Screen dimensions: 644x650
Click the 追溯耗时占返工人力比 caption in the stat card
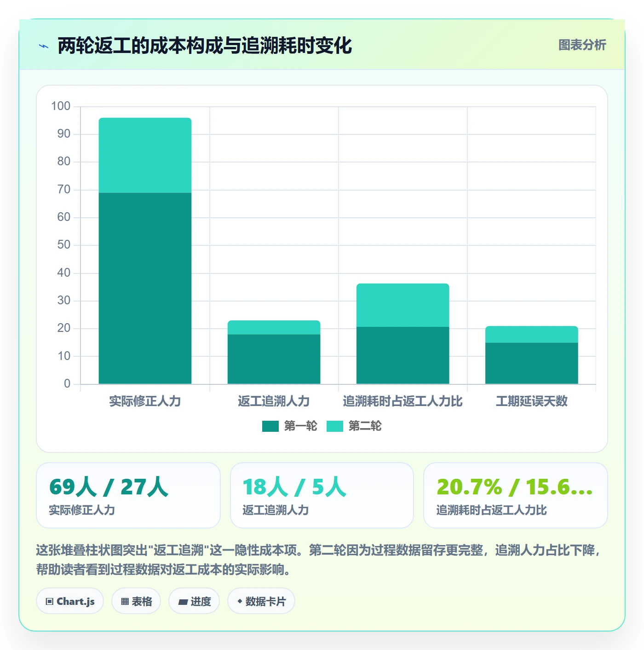pos(491,510)
